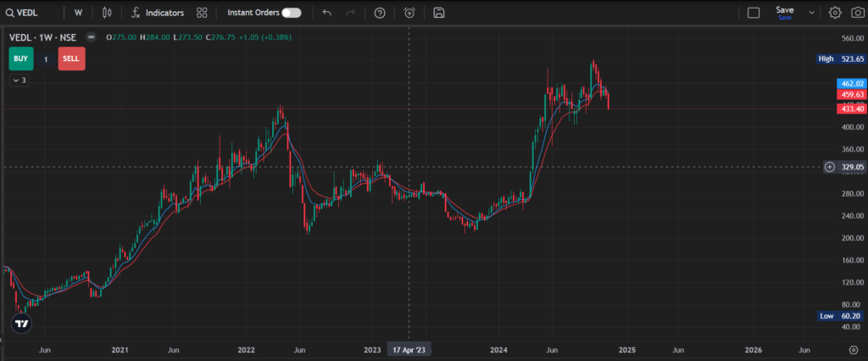This screenshot has height=361, width=868.
Task: Click the C276.75 close value
Action: point(221,37)
